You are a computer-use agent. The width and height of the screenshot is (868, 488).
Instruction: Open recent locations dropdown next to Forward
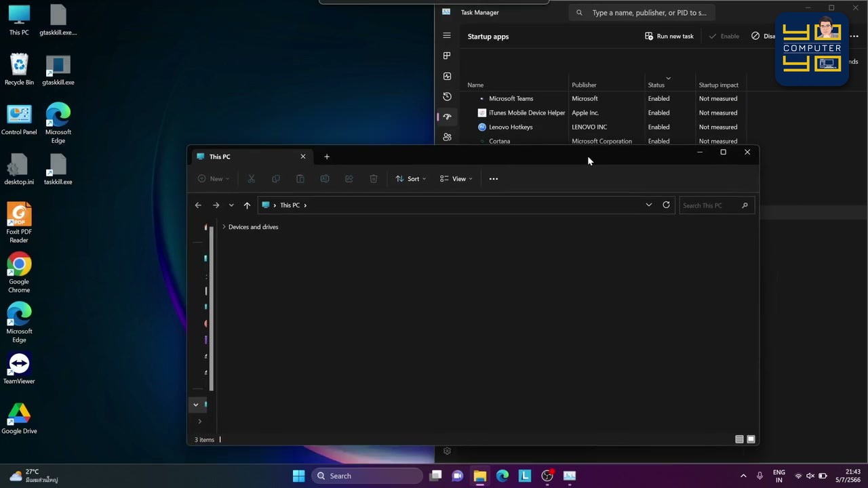coord(231,205)
